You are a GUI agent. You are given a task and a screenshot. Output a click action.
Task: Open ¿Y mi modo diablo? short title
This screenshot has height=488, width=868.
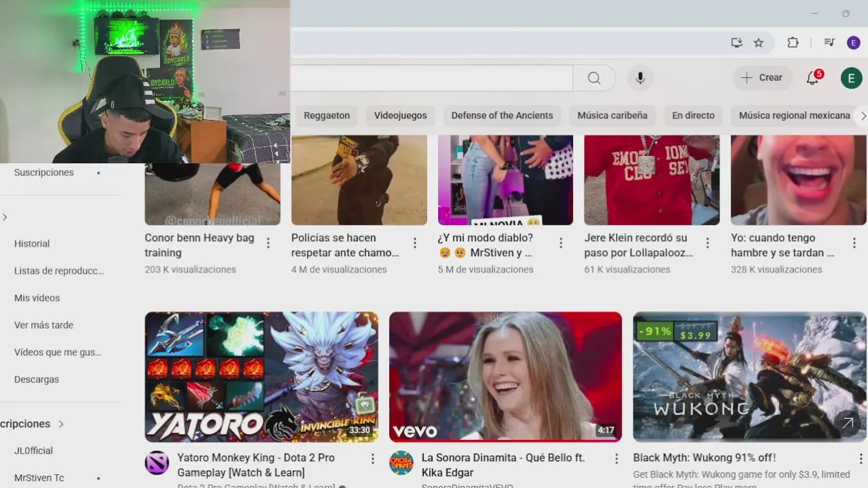pyautogui.click(x=486, y=245)
